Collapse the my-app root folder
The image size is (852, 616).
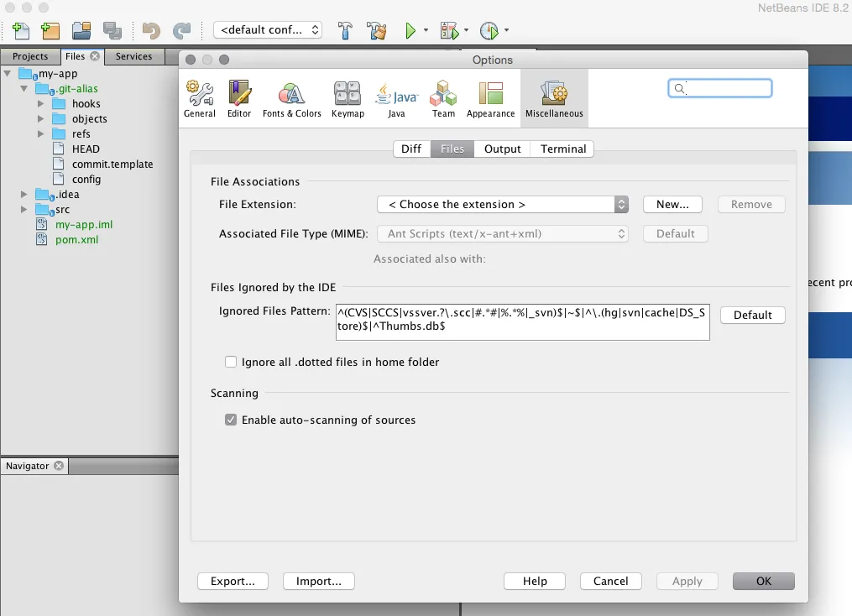click(8, 73)
